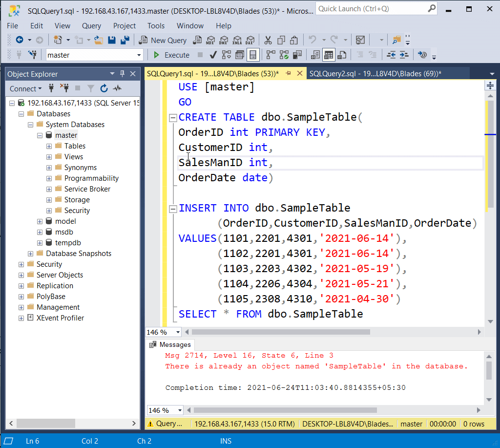Click the Open File folder icon

[x=99, y=40]
